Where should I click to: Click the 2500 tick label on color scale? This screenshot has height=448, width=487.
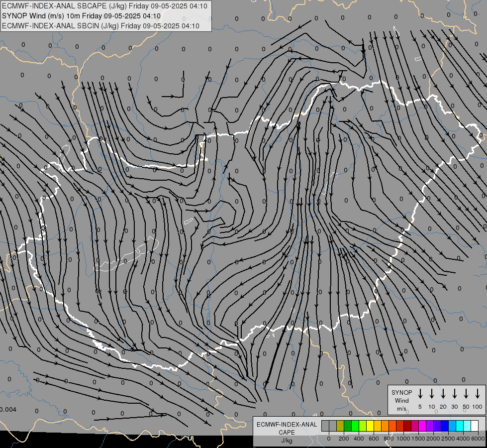click(x=448, y=439)
